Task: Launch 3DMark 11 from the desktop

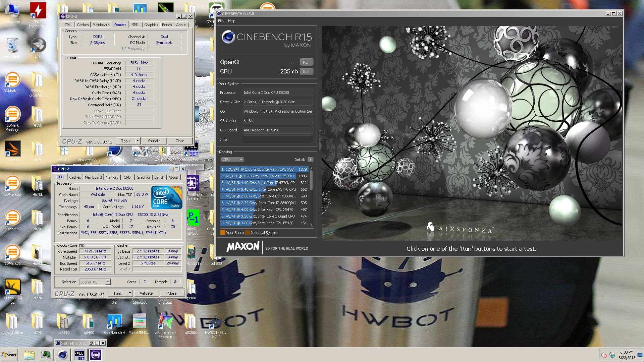Action: (12, 82)
